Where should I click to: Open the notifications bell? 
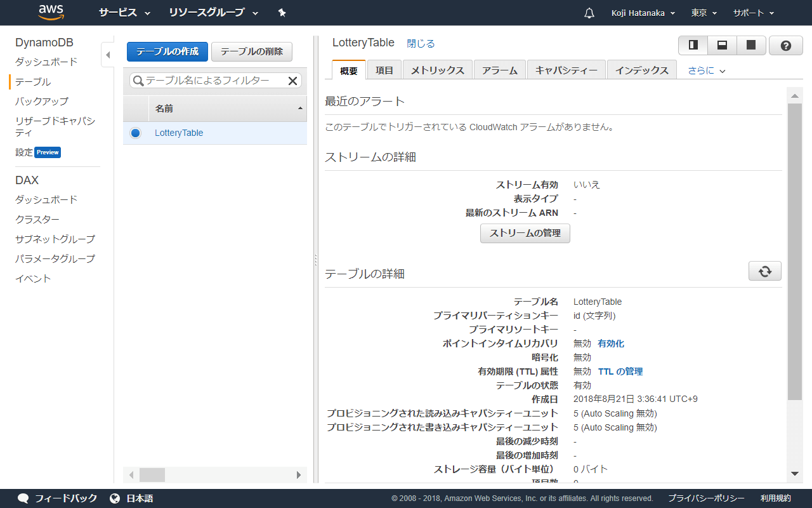(x=589, y=13)
